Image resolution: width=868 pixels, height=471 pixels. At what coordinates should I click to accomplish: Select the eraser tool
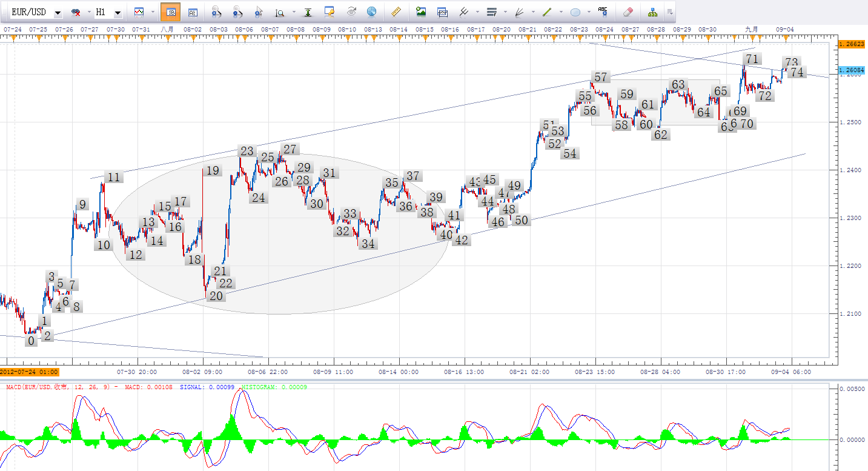628,12
